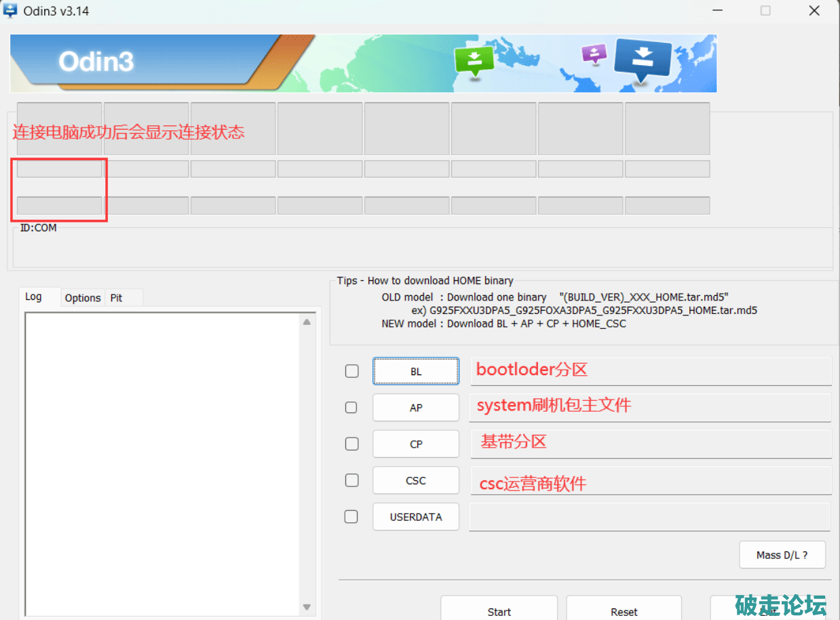Viewport: 840px width, 620px height.
Task: Enable the BL file checkbox
Action: (351, 371)
